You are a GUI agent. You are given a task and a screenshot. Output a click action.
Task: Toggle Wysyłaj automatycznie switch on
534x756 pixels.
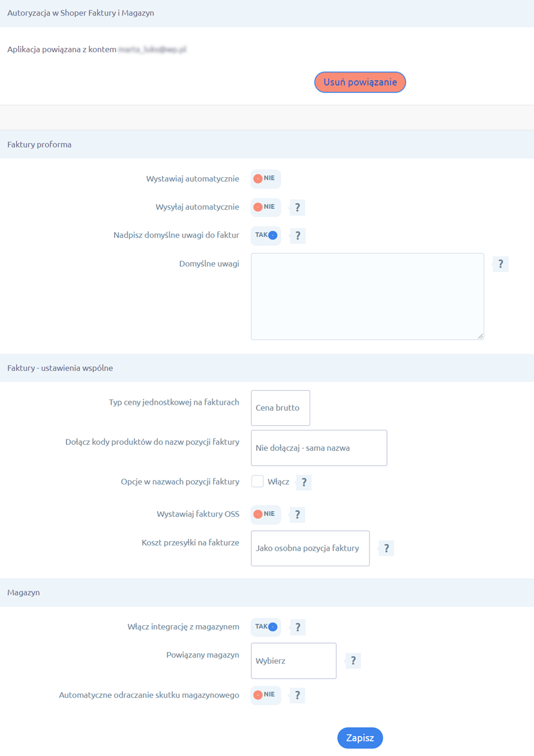265,207
